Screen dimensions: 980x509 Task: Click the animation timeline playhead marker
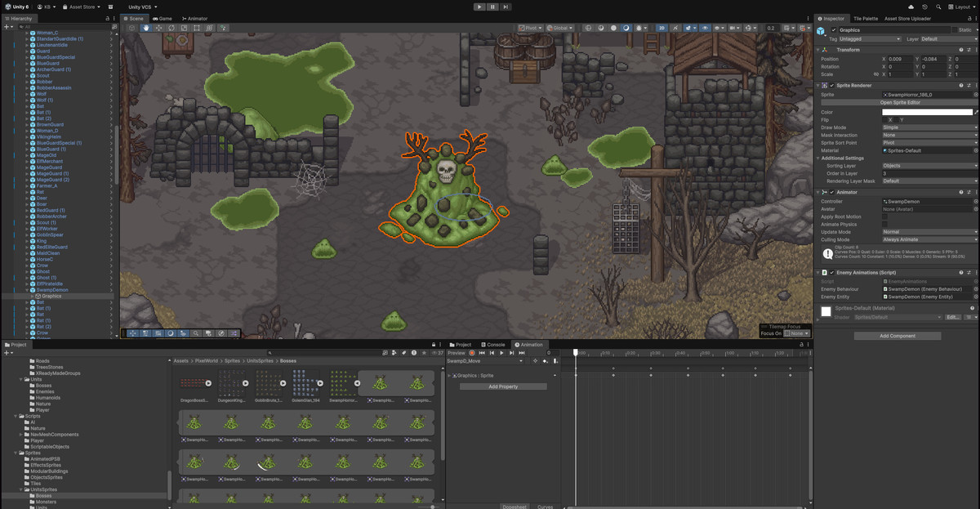[575, 353]
